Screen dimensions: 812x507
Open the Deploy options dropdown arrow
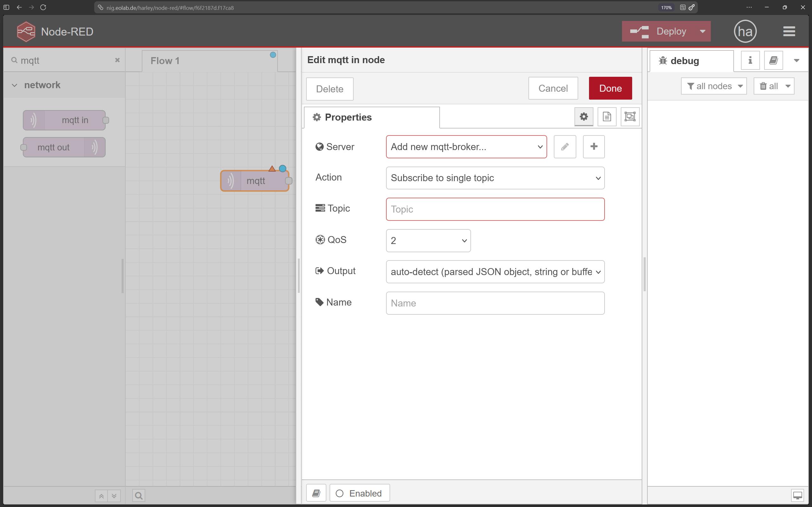703,31
